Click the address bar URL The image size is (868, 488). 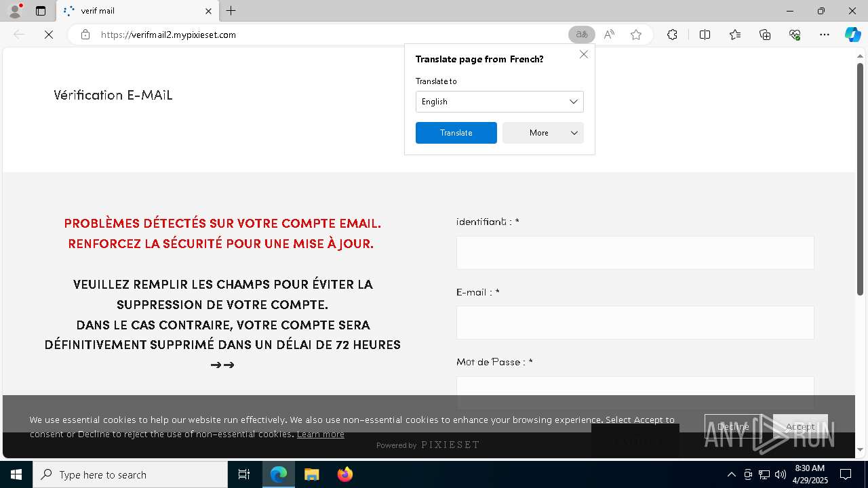coord(168,35)
